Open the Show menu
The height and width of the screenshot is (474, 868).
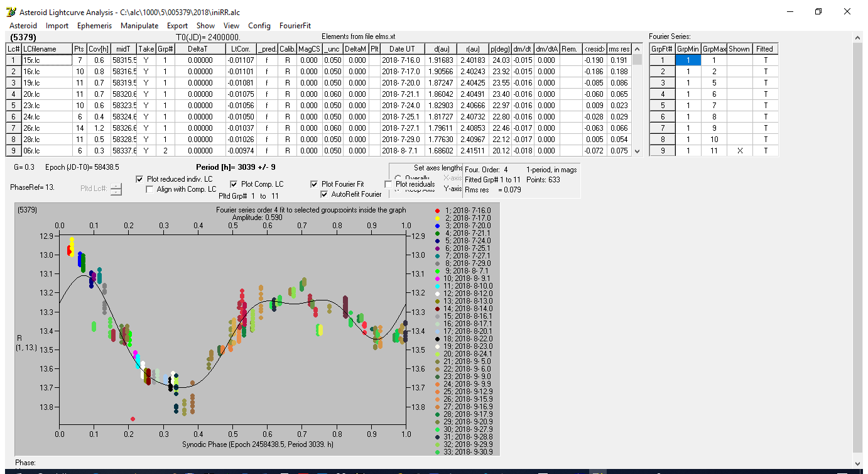coord(205,26)
